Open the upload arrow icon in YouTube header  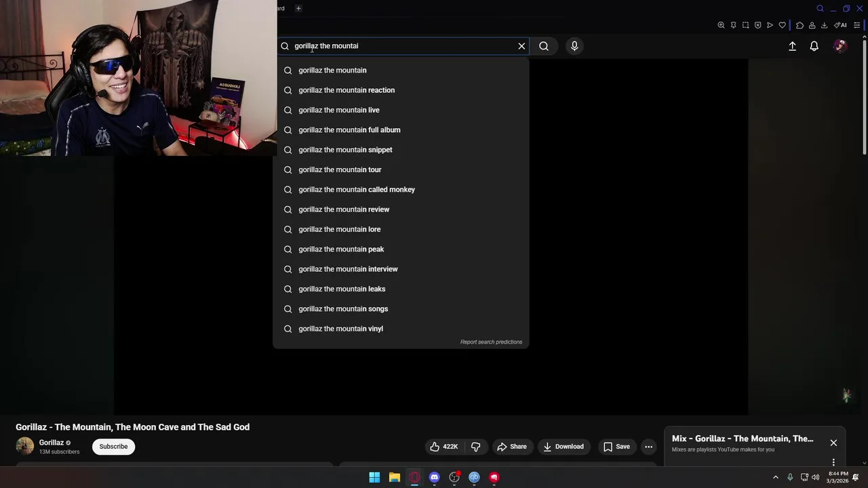[792, 46]
